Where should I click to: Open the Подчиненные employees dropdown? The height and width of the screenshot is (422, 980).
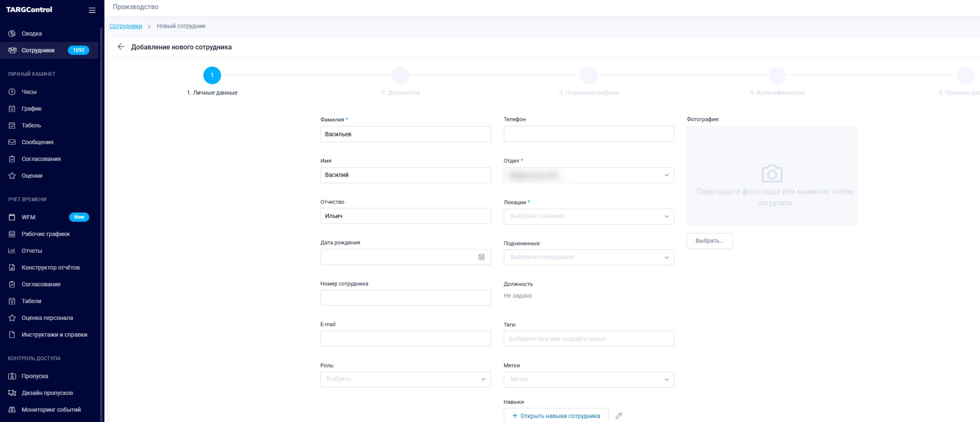click(588, 257)
